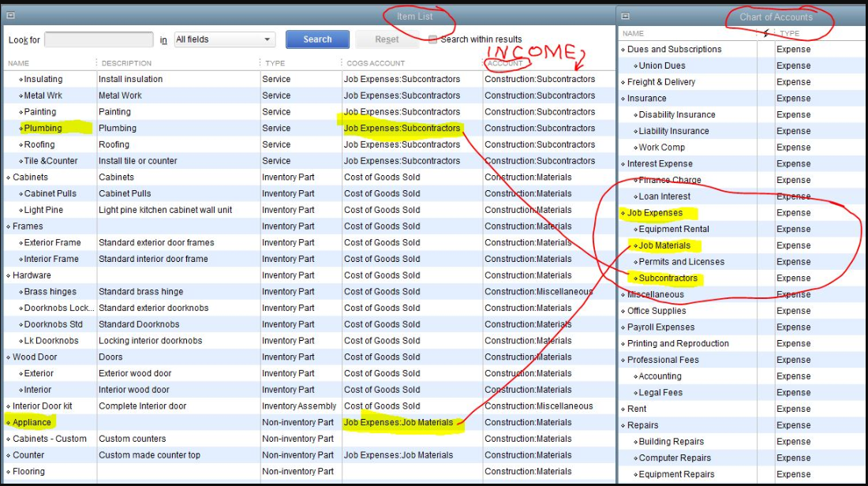Click the Look for input field
The height and width of the screenshot is (486, 868).
99,39
